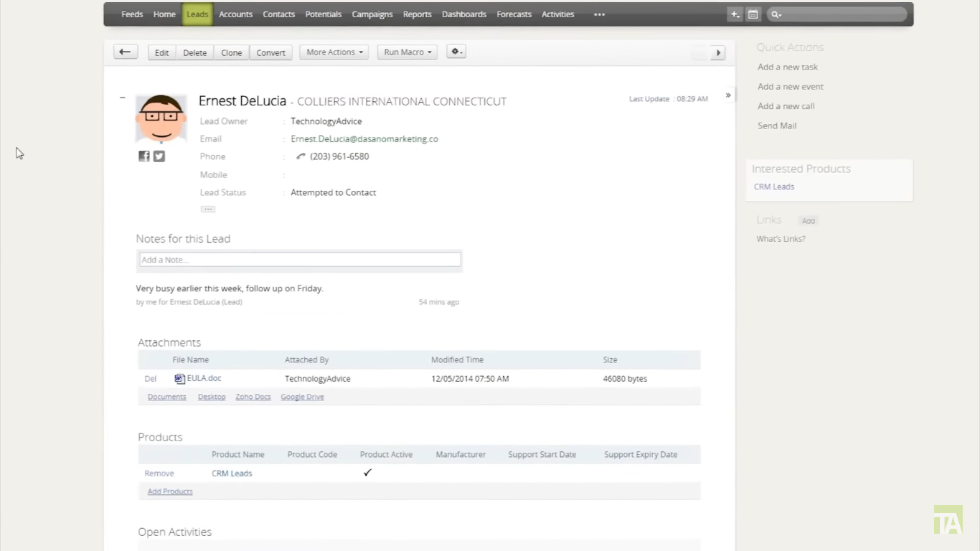Click Ernest DeLucia's avatar picture
This screenshot has width=980, height=551.
pyautogui.click(x=161, y=118)
